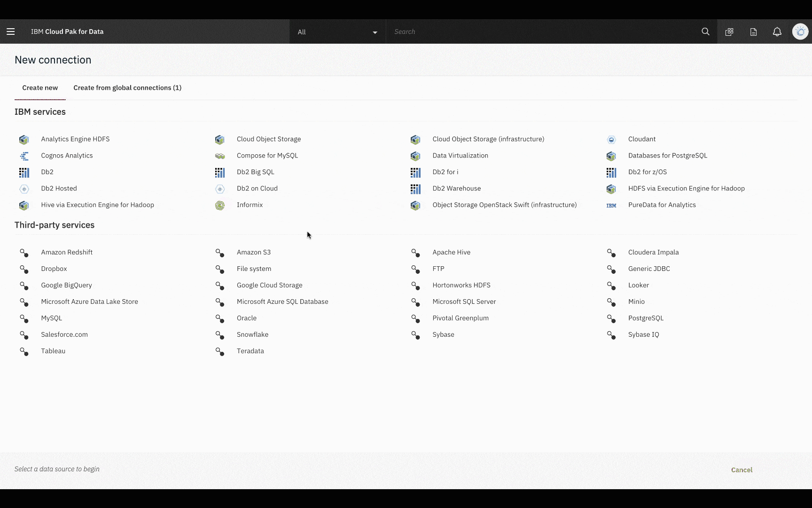
Task: Click the Cloud Object Storage icon
Action: [219, 139]
